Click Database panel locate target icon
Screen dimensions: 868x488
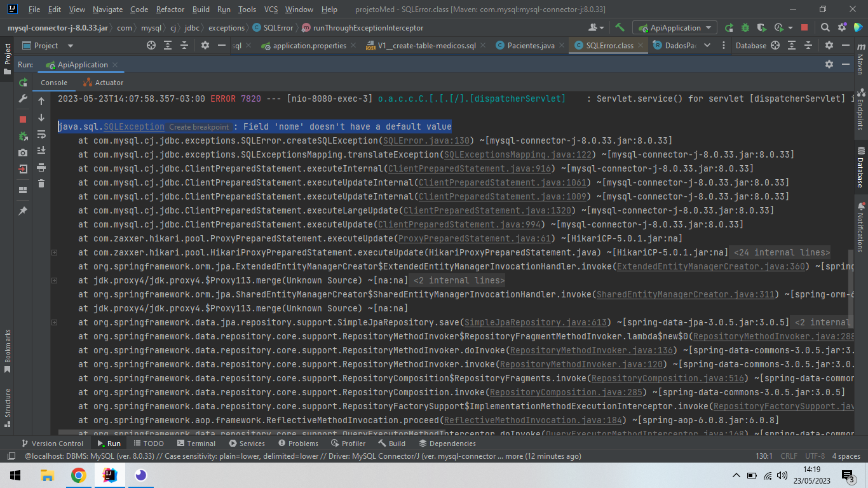point(775,46)
